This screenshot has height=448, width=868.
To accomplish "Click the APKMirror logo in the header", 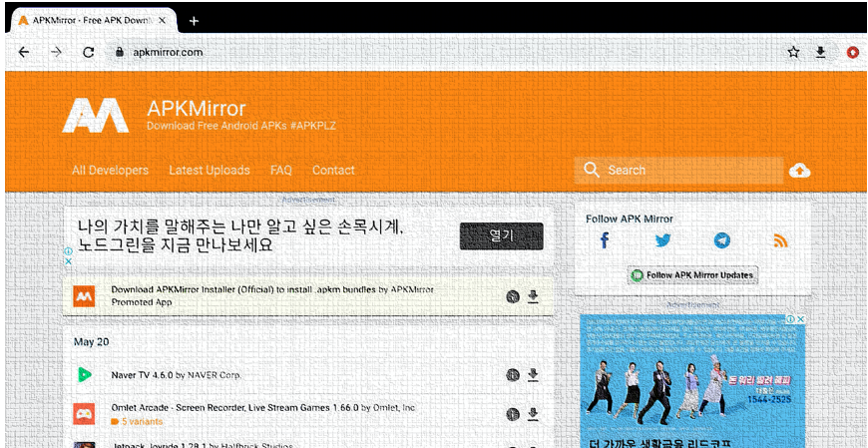I will [x=95, y=115].
